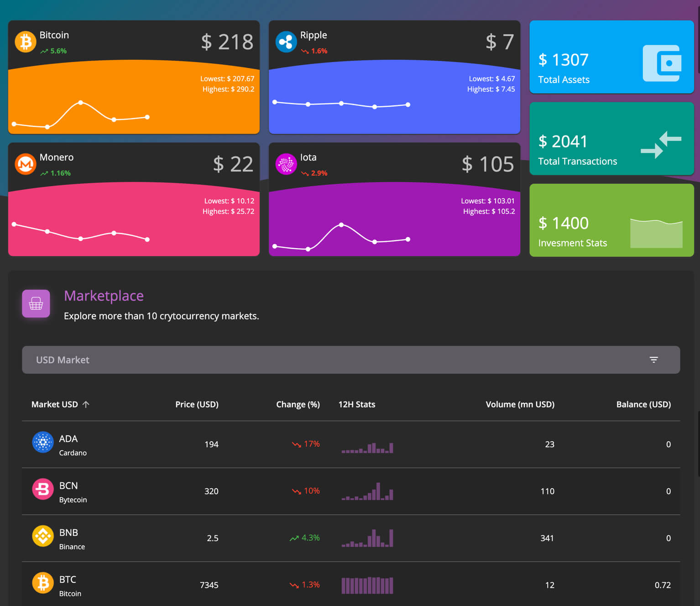Screen dimensions: 700x606
Task: Click Ripple's red downtrend arrow icon
Action: coord(305,51)
